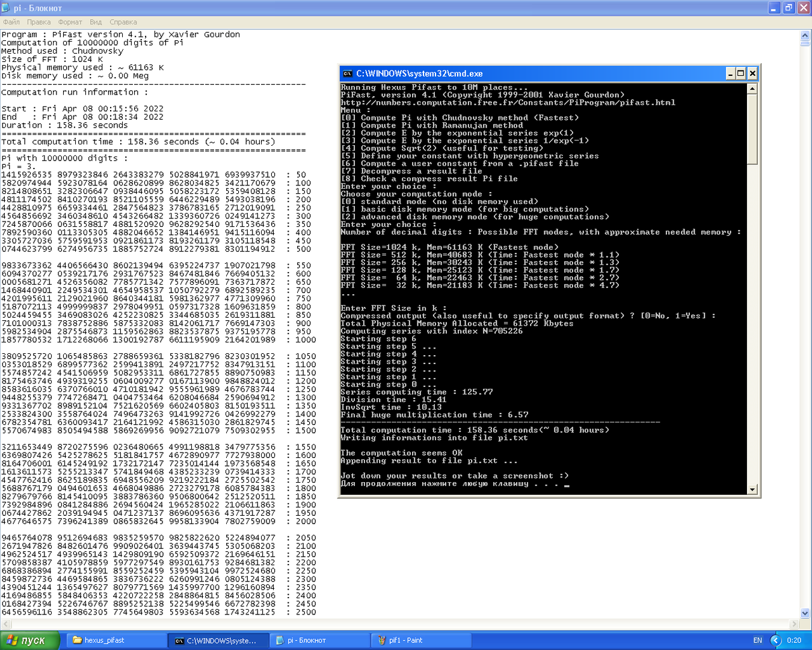Click 'FFT Size=1024 k' fastest mode line
Viewport: 812px width, 650px height.
pyautogui.click(x=449, y=247)
